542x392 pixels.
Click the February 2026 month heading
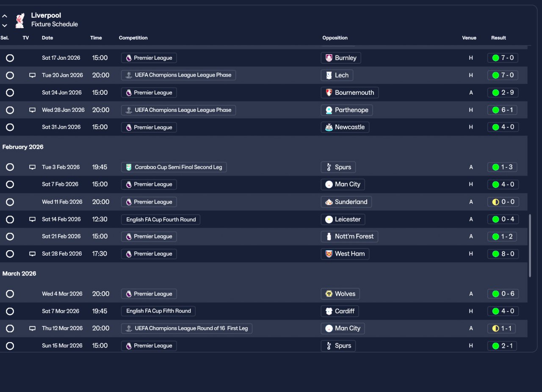tap(23, 147)
